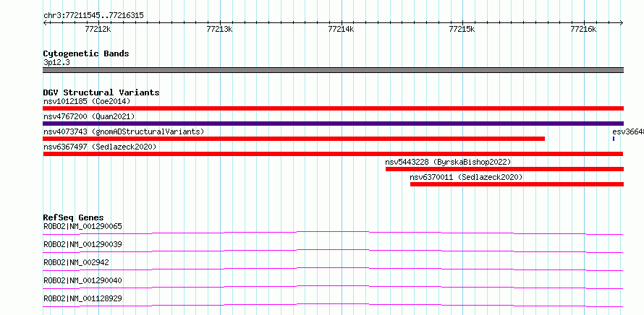
Task: Click the small blue esv variant marker
Action: click(613, 139)
